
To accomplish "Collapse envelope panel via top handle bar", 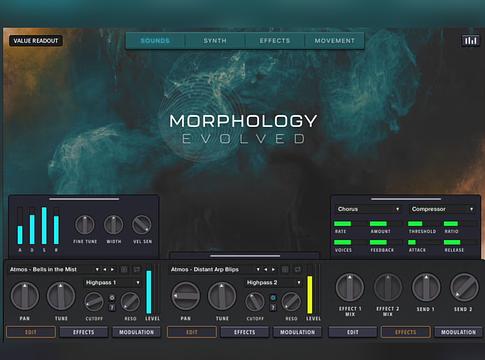I will [84, 199].
